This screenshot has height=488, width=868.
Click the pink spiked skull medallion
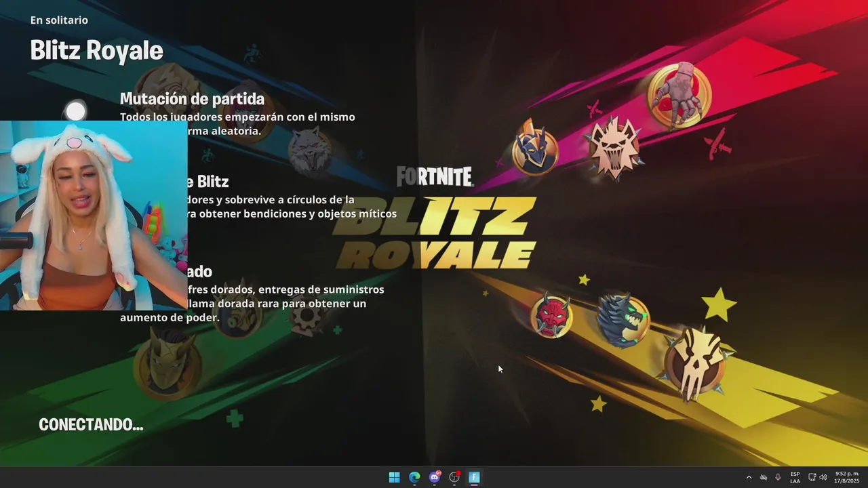point(614,148)
